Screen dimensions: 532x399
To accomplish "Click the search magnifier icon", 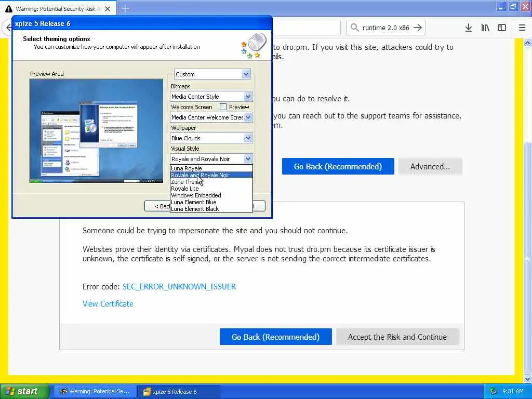I will coord(354,28).
